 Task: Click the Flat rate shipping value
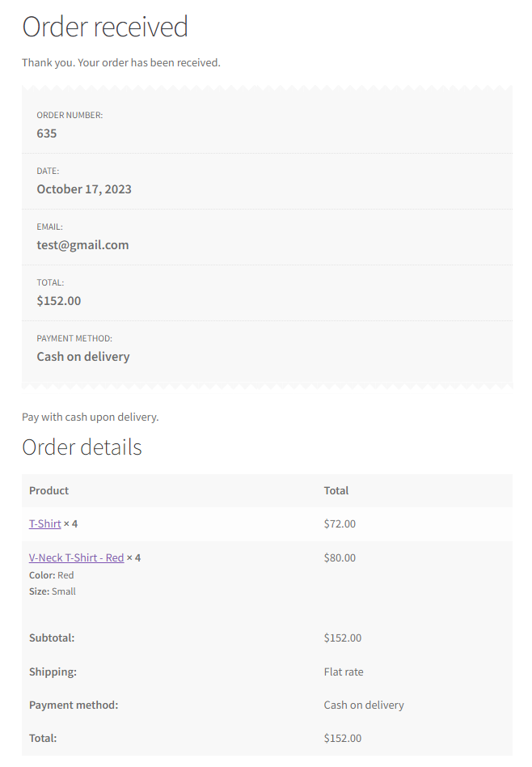coord(344,672)
